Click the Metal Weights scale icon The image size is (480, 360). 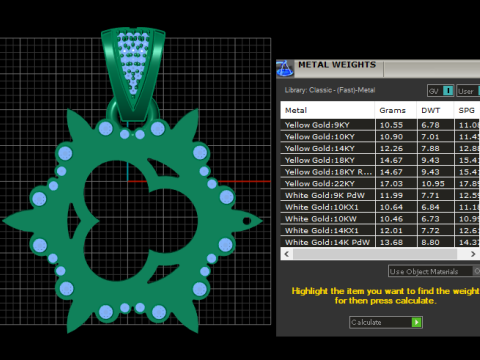pos(285,68)
